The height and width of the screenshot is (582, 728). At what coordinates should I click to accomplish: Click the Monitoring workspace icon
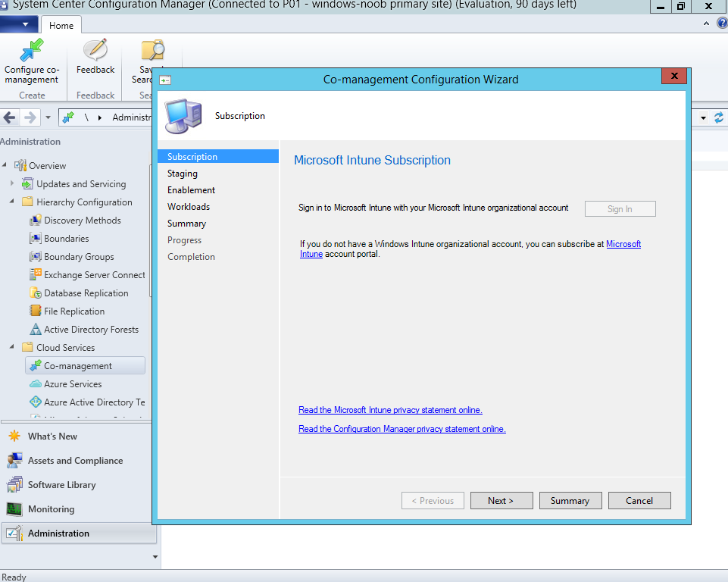[14, 509]
